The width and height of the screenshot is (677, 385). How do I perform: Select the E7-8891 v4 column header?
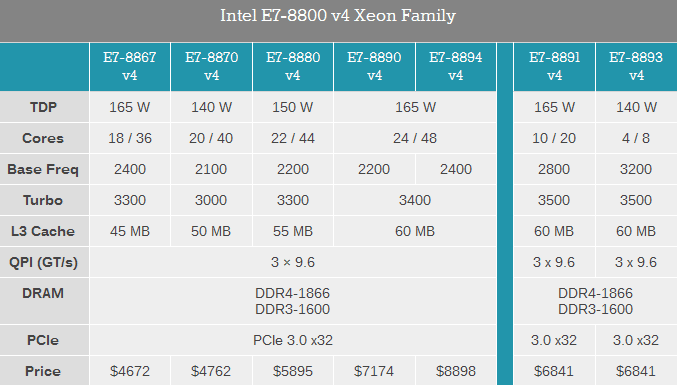(554, 66)
